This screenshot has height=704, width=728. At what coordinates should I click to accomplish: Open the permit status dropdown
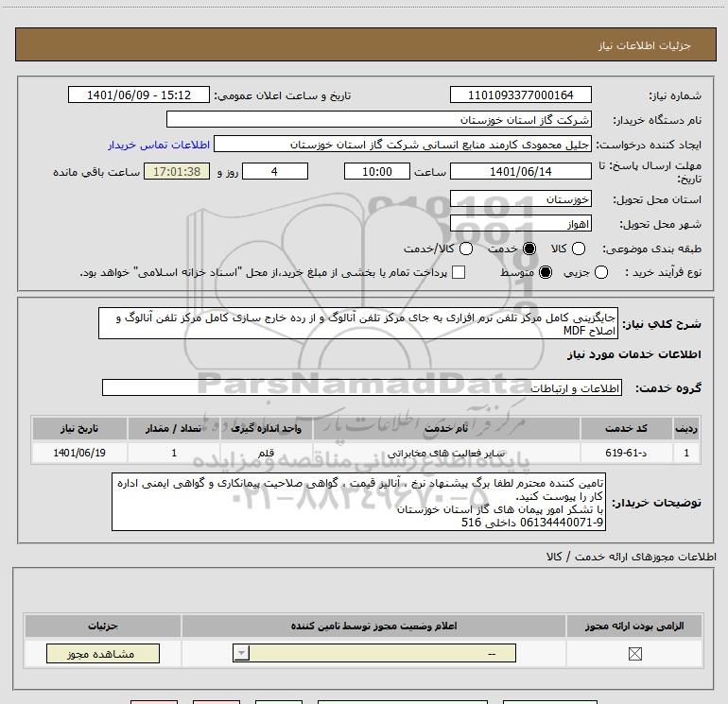coord(374,653)
